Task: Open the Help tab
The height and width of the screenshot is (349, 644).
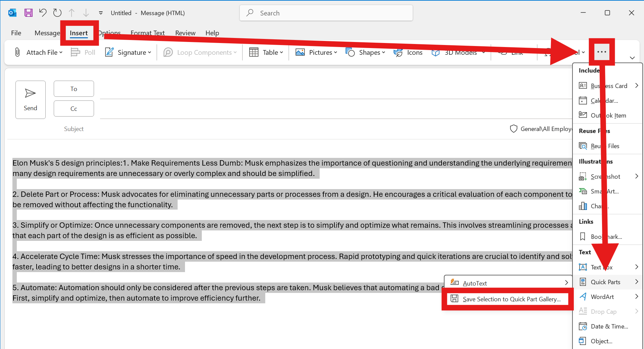Action: [212, 33]
